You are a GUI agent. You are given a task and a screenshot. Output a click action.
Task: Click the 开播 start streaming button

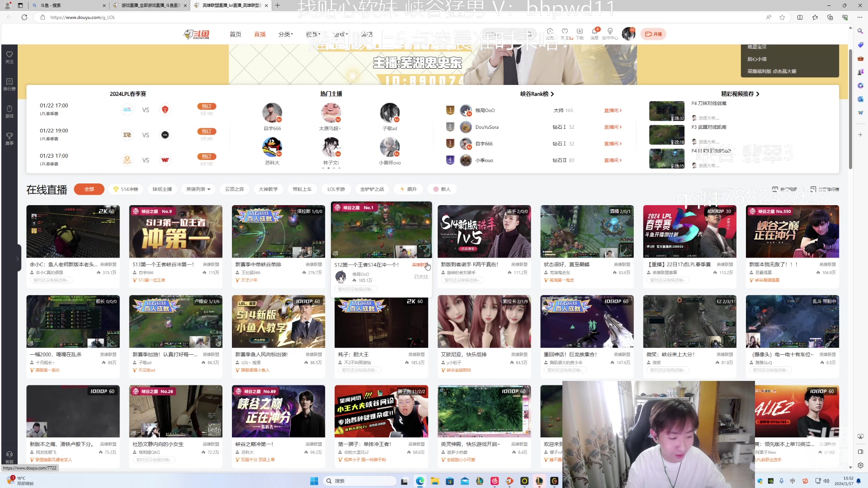653,34
